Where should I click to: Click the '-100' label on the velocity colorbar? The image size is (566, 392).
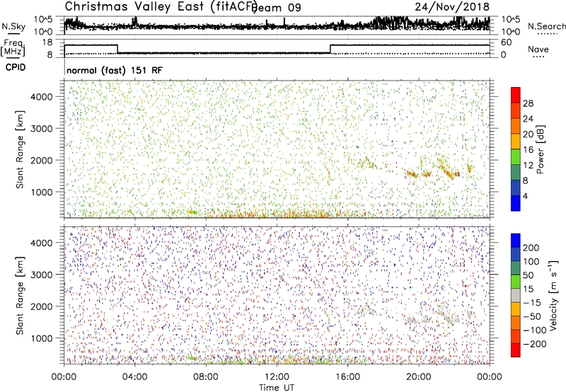(x=535, y=330)
